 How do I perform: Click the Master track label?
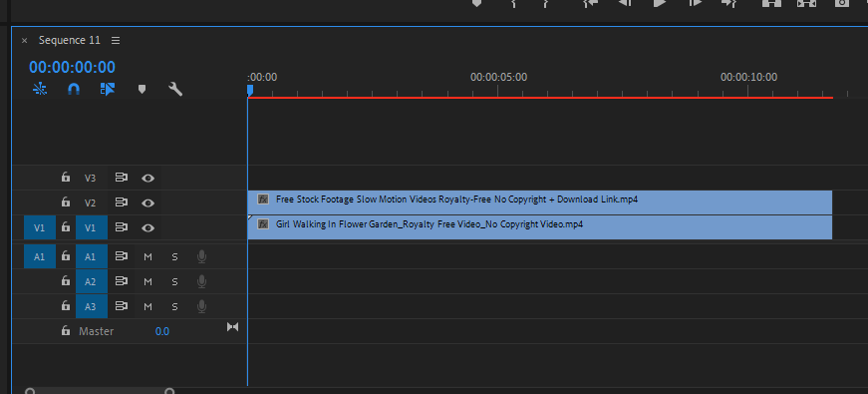pos(97,331)
